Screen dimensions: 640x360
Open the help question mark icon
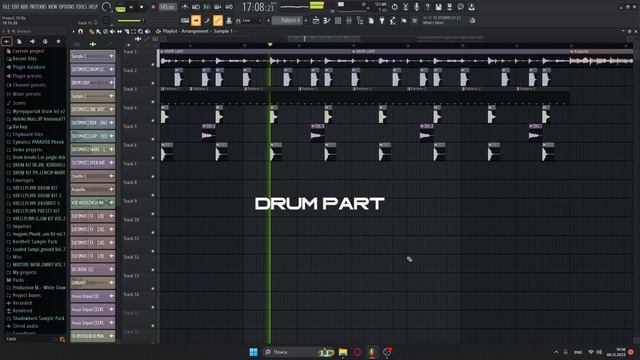[427, 7]
